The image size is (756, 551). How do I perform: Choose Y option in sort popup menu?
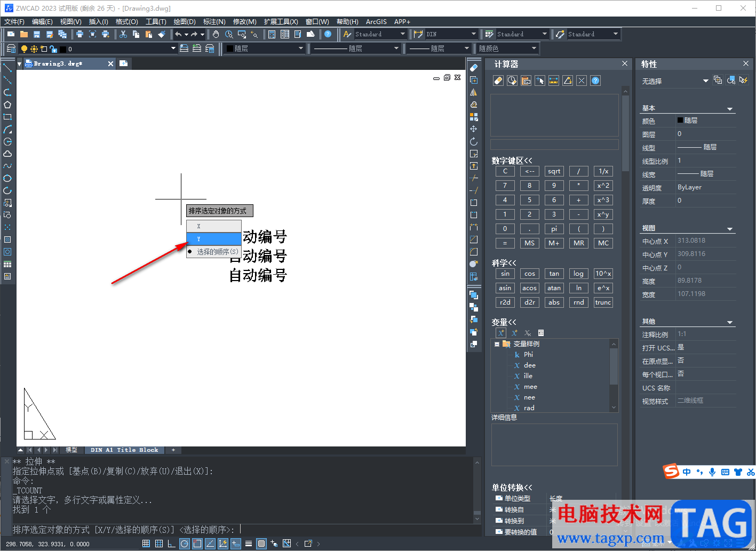[x=213, y=239]
